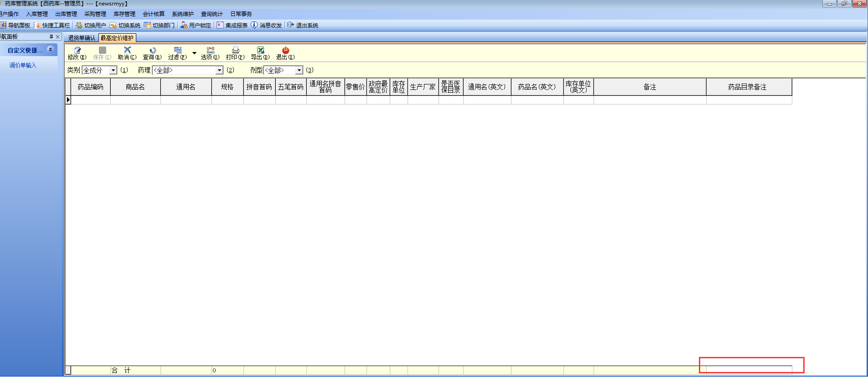Click the 通用名 column header
This screenshot has height=377, width=868.
pyautogui.click(x=186, y=87)
